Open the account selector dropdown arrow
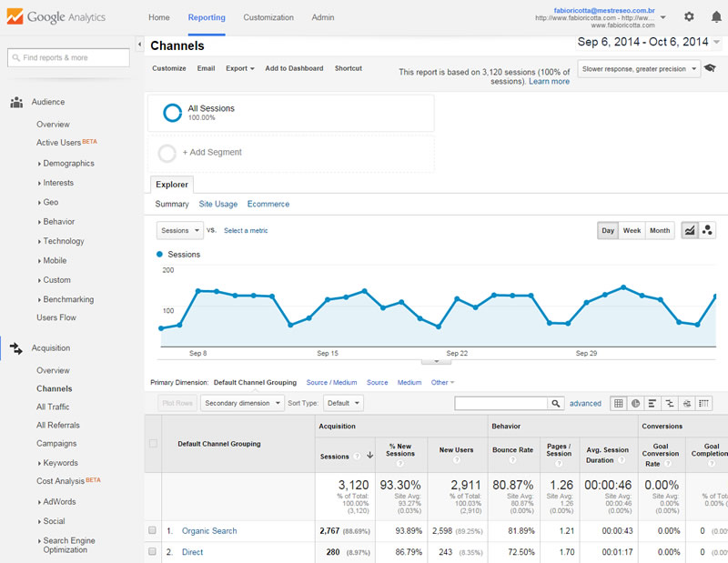 pos(663,17)
